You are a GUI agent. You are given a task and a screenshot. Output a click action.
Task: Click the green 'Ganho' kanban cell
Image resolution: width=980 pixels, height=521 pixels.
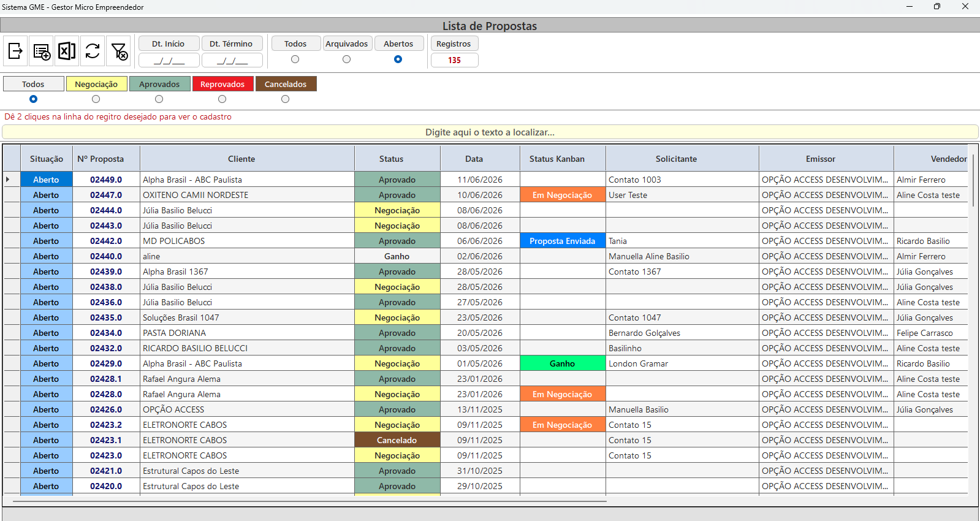(563, 363)
